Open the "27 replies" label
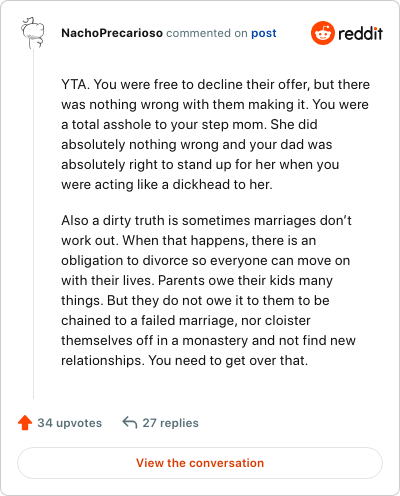Image resolution: width=400 pixels, height=496 pixels. tap(171, 423)
